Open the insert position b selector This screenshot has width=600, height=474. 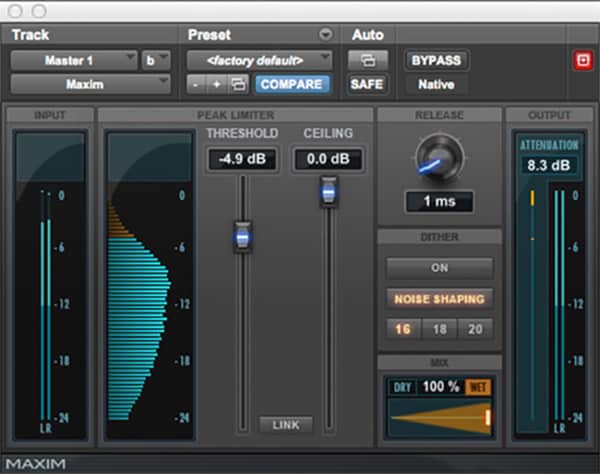coord(156,60)
